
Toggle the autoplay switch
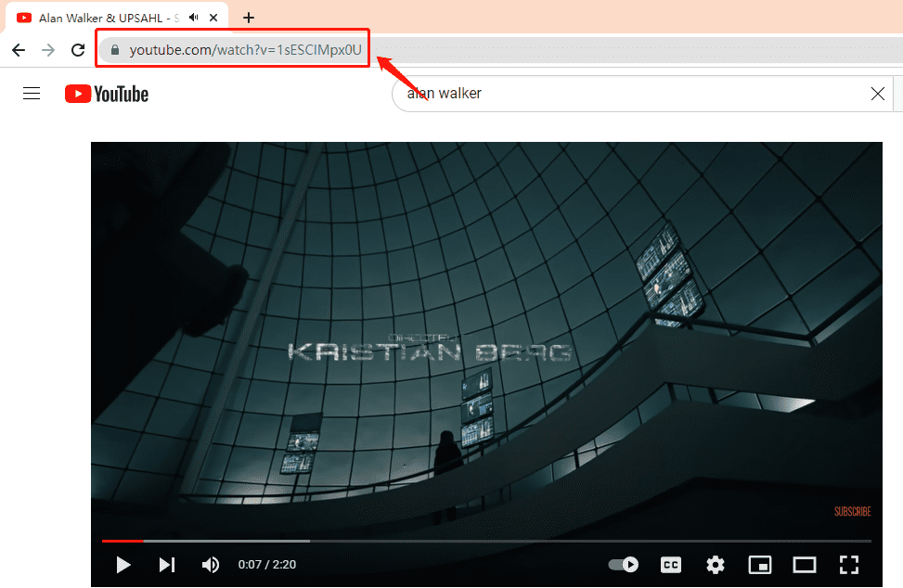click(x=624, y=564)
